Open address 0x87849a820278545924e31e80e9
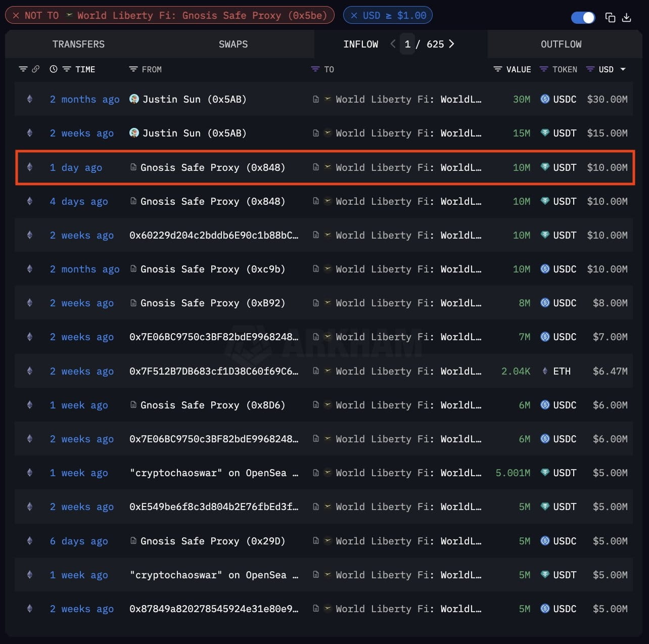 click(x=214, y=609)
